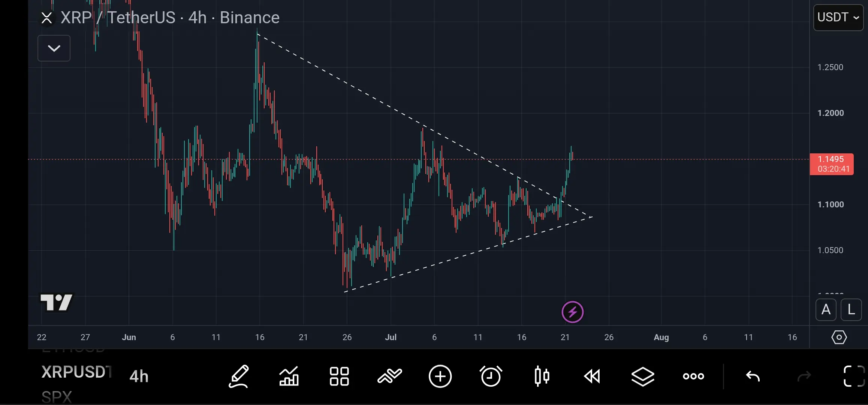Open the object tree layers icon
The height and width of the screenshot is (405, 868).
(x=643, y=376)
